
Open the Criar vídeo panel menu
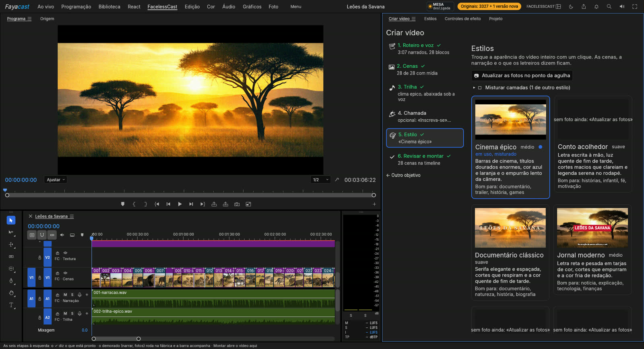[413, 19]
